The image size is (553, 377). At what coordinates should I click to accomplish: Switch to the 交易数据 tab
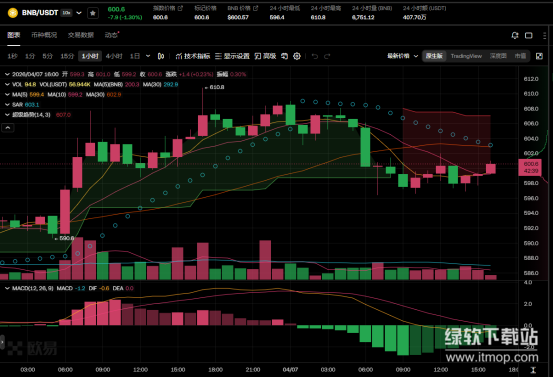pyautogui.click(x=81, y=35)
